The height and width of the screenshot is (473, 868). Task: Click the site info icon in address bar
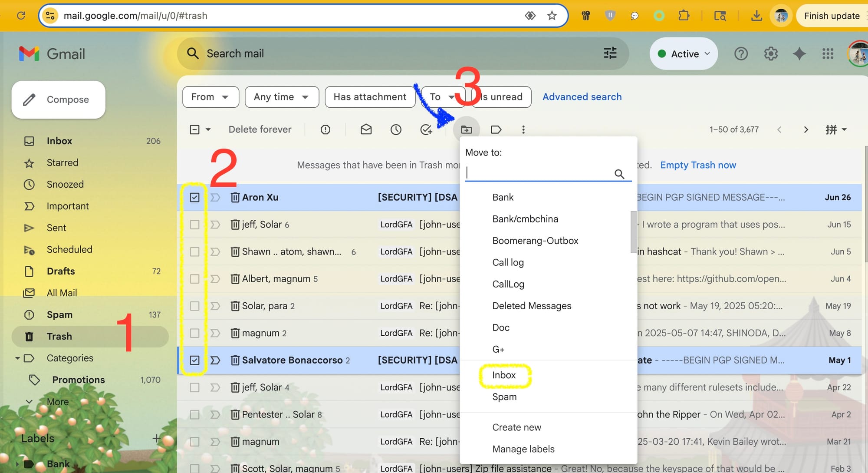coord(50,16)
